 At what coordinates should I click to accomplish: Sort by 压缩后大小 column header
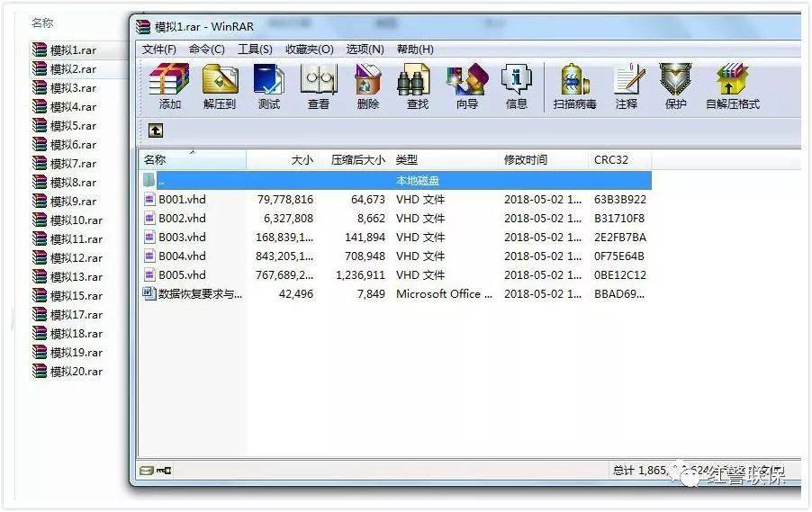358,159
